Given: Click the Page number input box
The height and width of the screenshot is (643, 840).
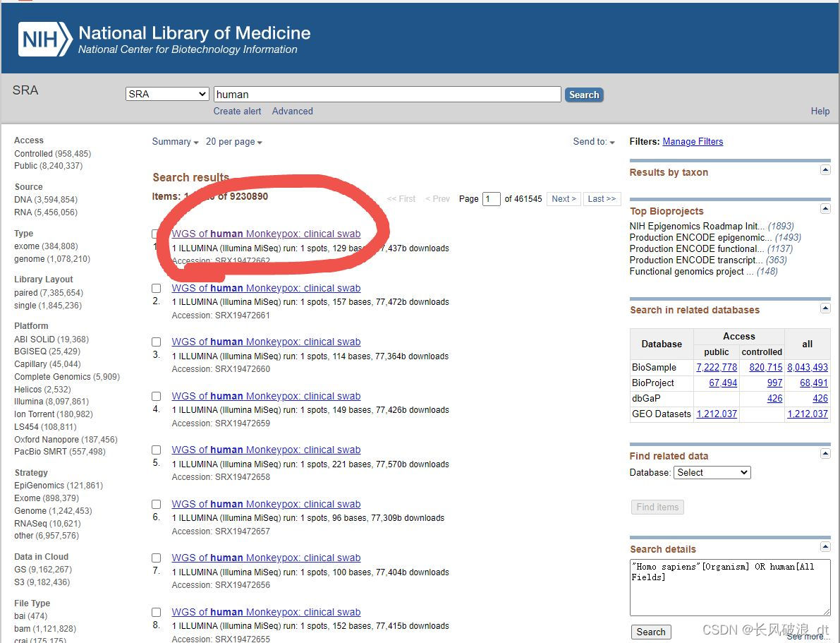Looking at the screenshot, I should 492,199.
